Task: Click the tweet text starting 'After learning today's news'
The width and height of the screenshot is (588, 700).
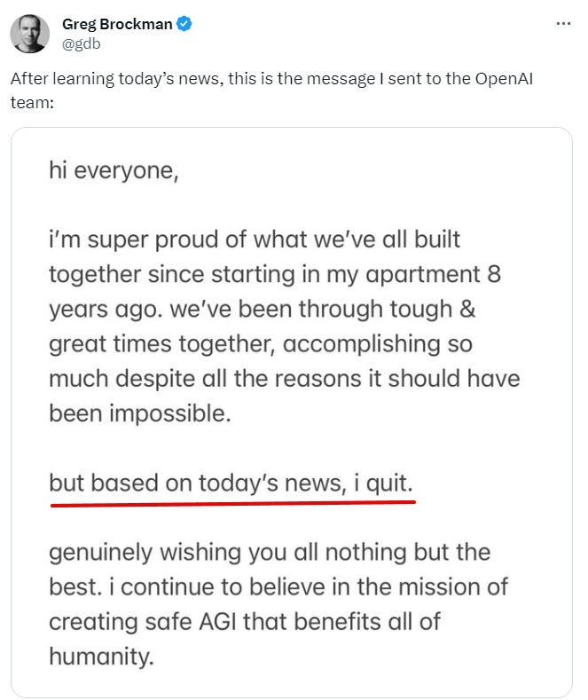Action: pos(271,90)
